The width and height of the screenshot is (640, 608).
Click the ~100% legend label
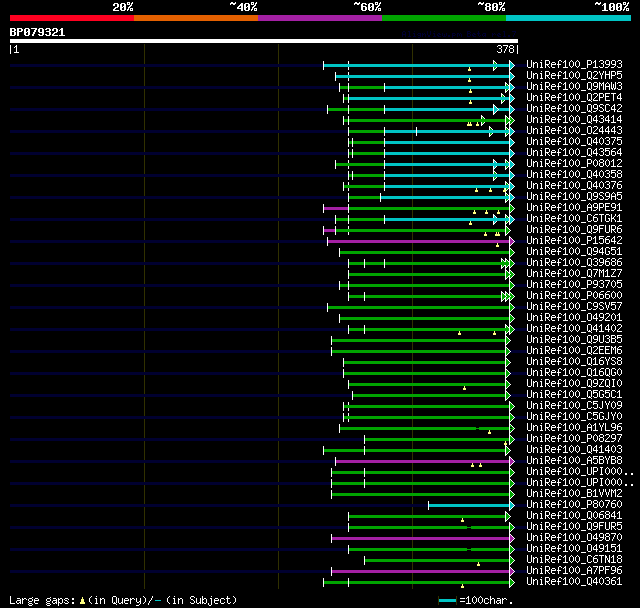pos(612,7)
